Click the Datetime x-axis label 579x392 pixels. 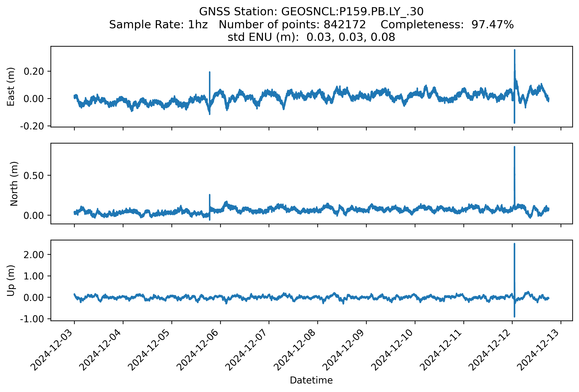coord(311,380)
